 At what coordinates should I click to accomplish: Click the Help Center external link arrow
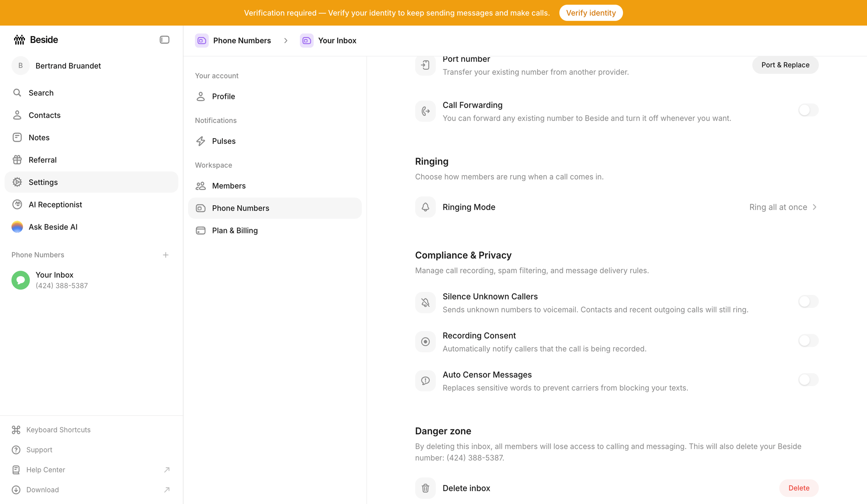167,470
